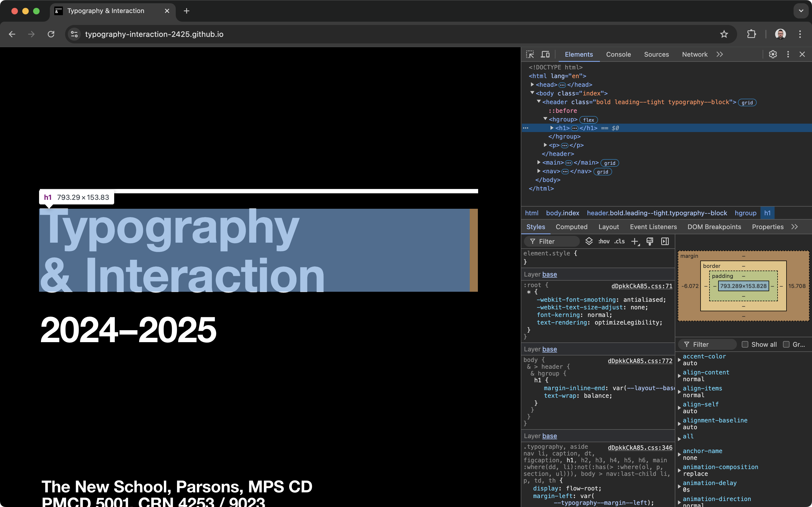Enable the Show all checkbox
The height and width of the screenshot is (507, 812).
tap(745, 344)
